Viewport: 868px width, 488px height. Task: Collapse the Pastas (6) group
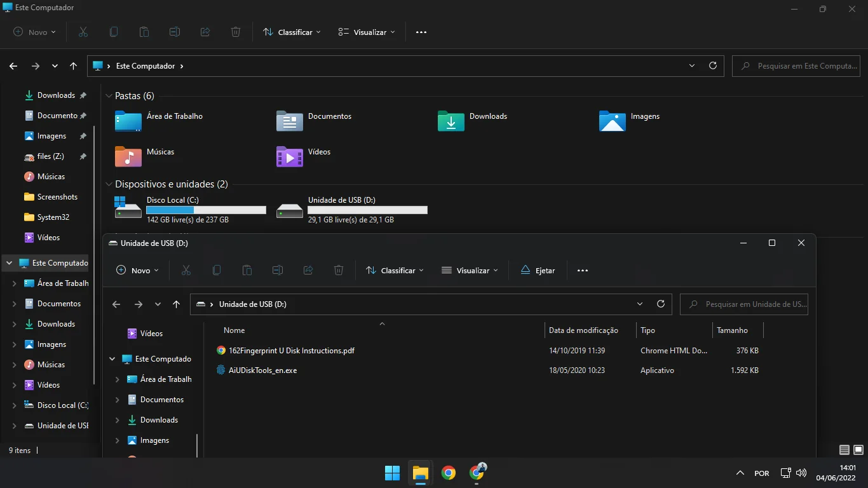pyautogui.click(x=109, y=96)
